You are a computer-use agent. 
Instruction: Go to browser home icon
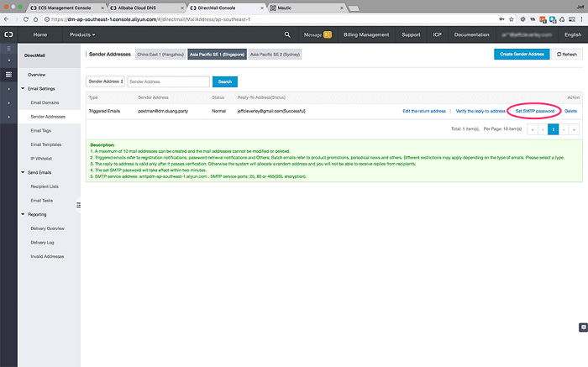[35, 19]
